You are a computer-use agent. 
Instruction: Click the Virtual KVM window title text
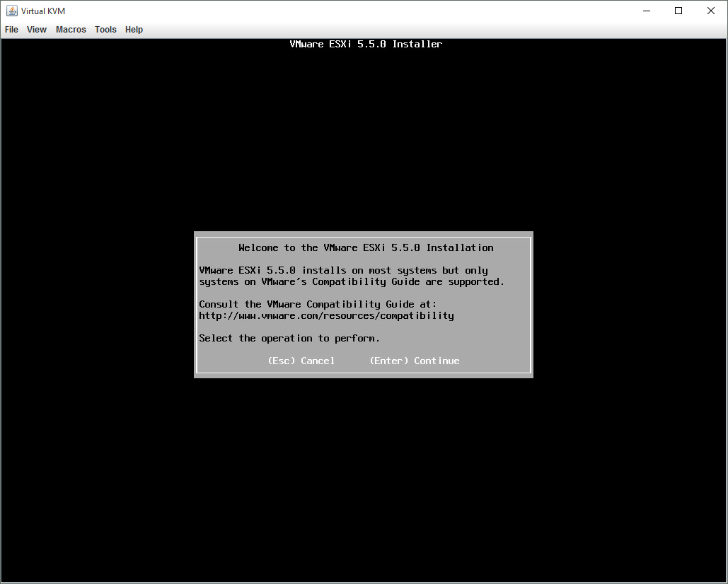point(44,11)
